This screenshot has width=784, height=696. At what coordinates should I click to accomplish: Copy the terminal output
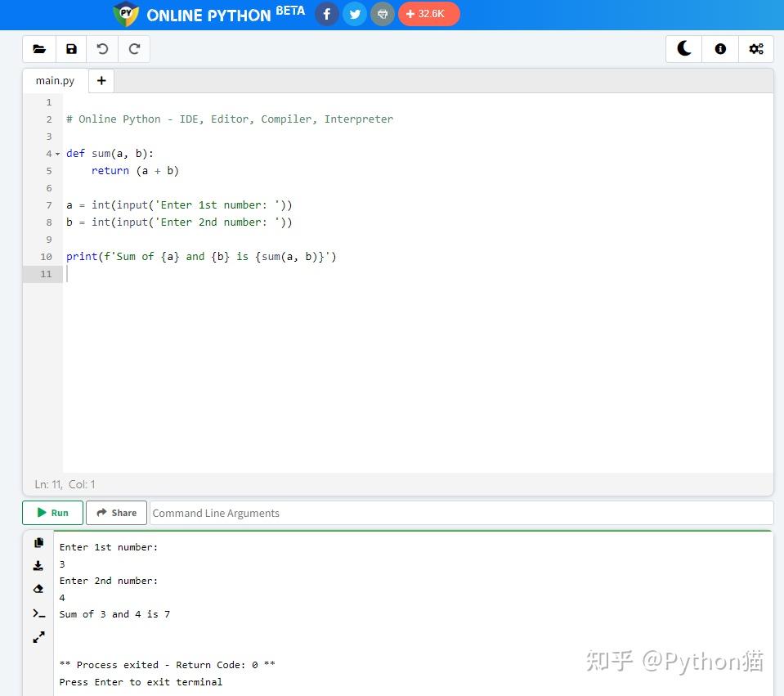[x=38, y=542]
